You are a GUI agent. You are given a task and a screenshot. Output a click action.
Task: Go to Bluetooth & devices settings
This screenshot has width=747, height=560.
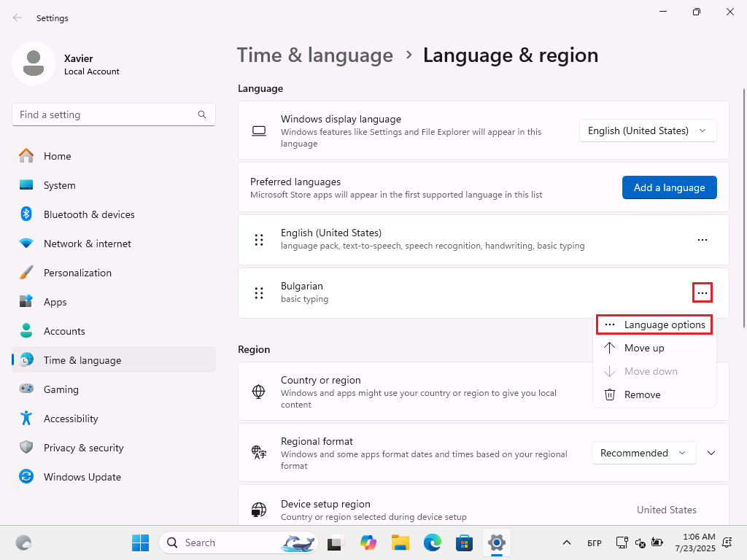coord(114,214)
